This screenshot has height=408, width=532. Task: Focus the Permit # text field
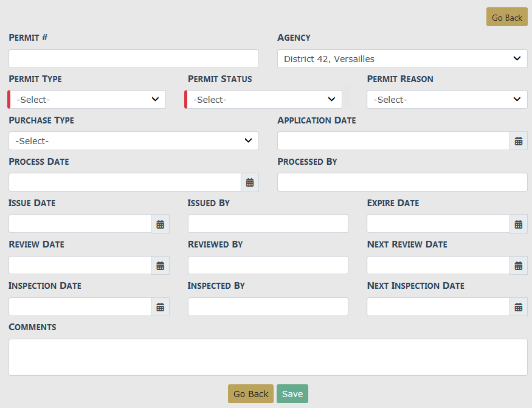(134, 59)
